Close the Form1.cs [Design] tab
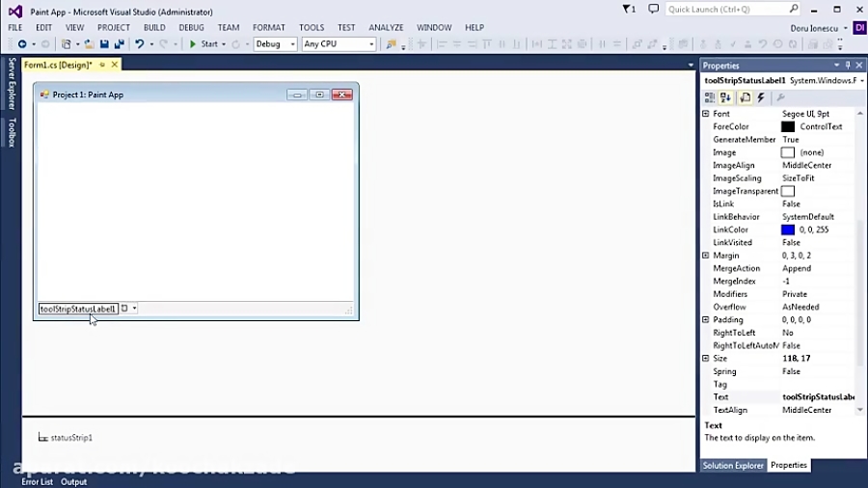The image size is (868, 488). click(115, 65)
